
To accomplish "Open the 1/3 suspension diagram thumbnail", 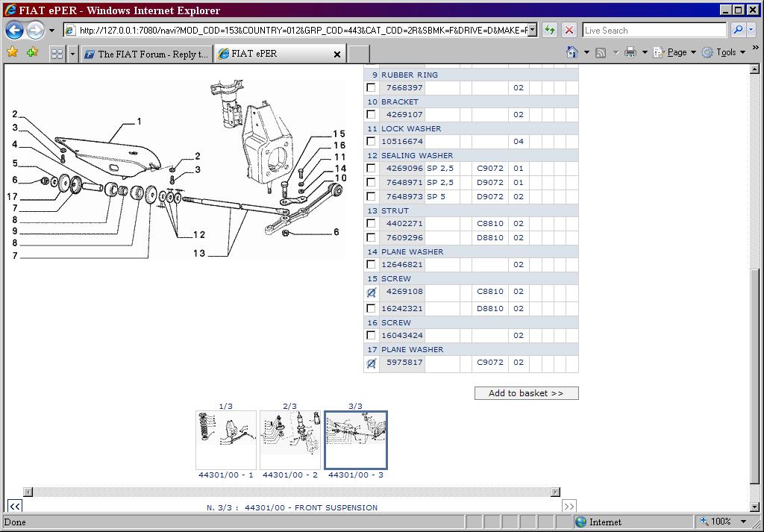I will click(x=226, y=440).
